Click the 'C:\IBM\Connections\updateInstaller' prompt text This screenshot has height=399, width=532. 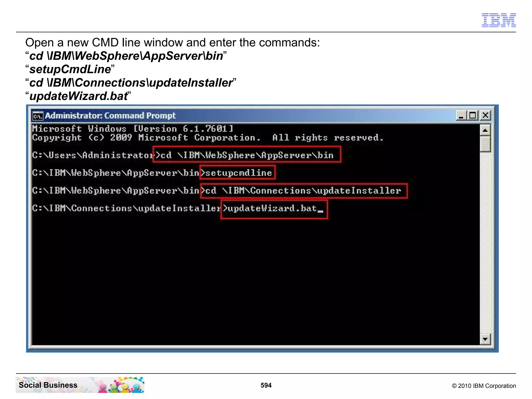(x=127, y=208)
